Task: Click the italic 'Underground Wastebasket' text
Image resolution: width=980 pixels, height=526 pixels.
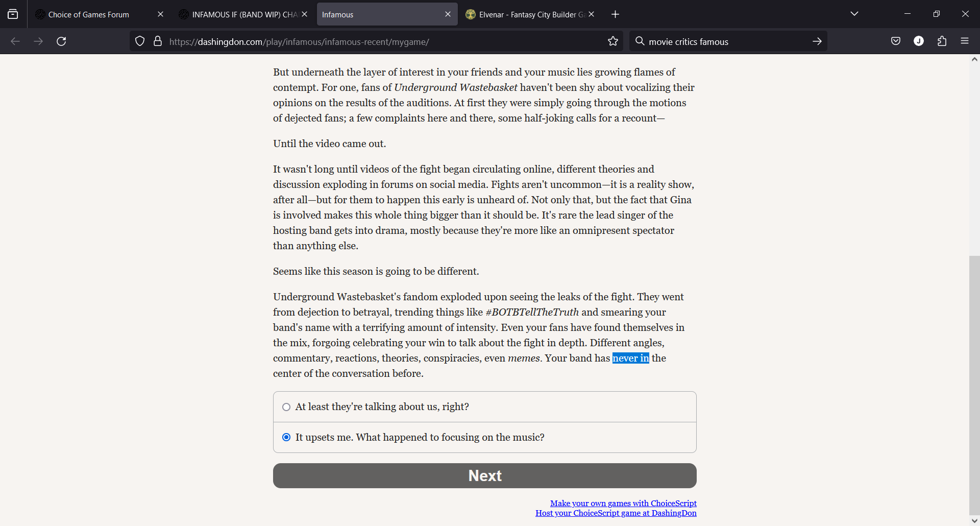Action: point(455,87)
